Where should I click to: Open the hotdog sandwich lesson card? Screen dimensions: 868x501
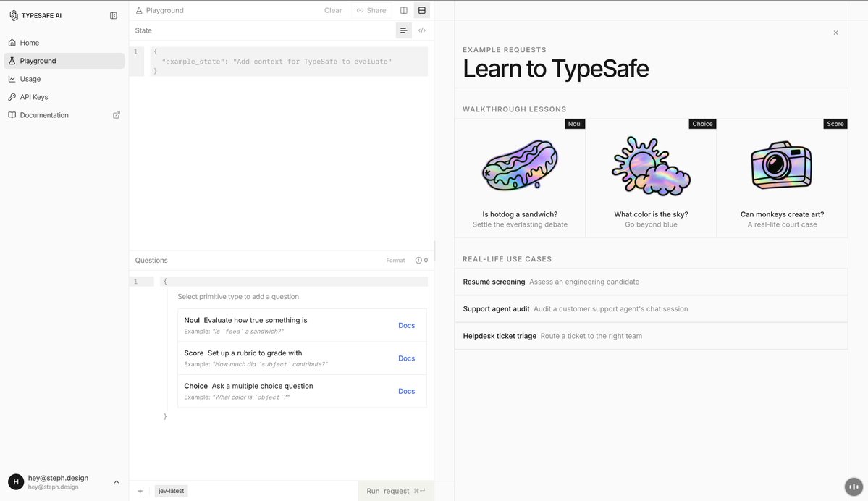coord(520,178)
